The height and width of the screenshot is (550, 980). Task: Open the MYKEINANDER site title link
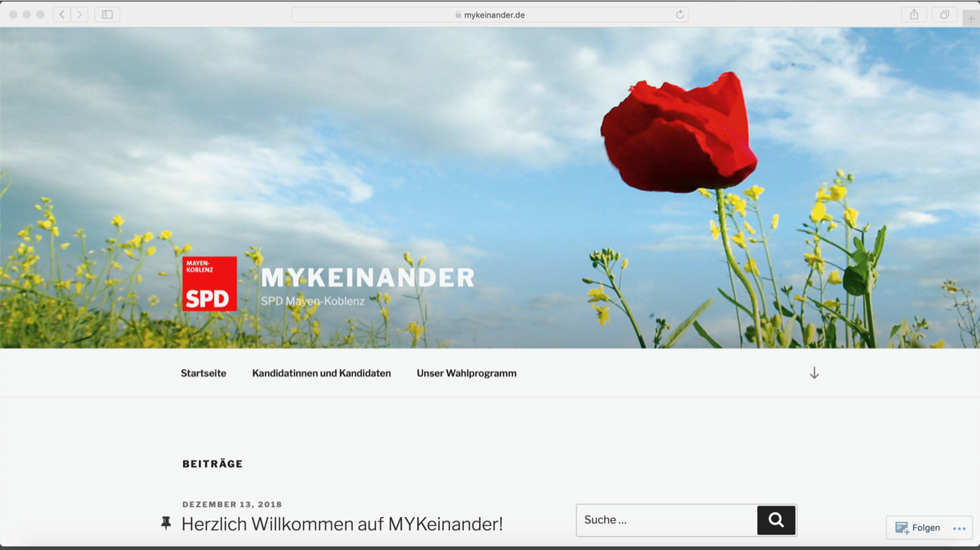coord(367,277)
